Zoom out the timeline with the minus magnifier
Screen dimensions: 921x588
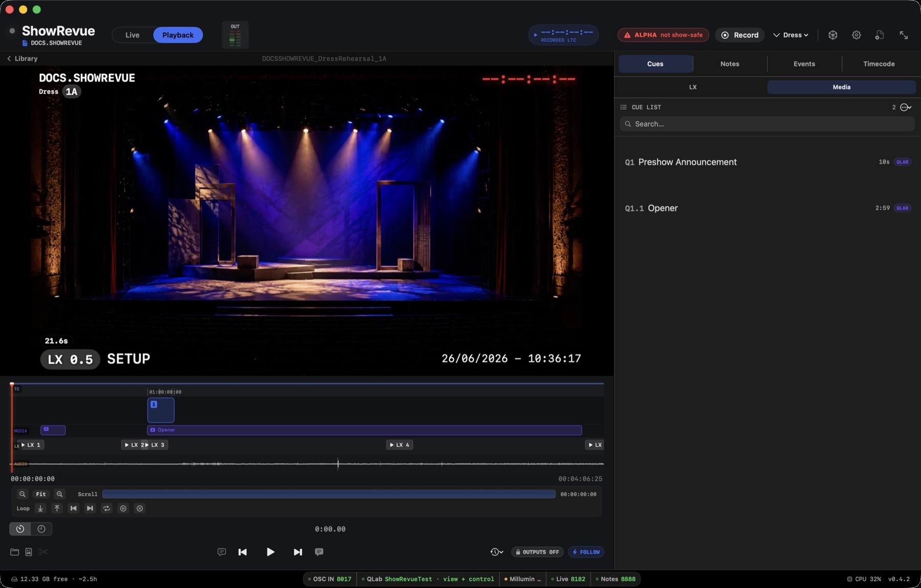point(22,494)
